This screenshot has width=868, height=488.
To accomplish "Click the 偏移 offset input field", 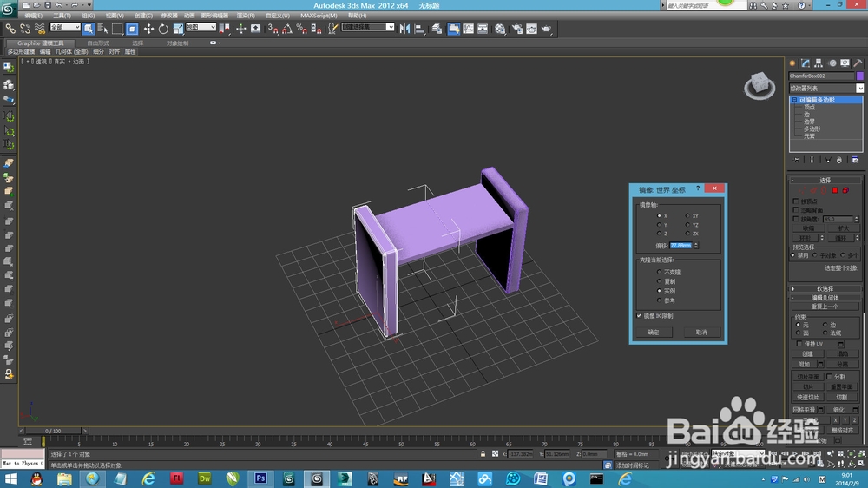I will coord(681,246).
